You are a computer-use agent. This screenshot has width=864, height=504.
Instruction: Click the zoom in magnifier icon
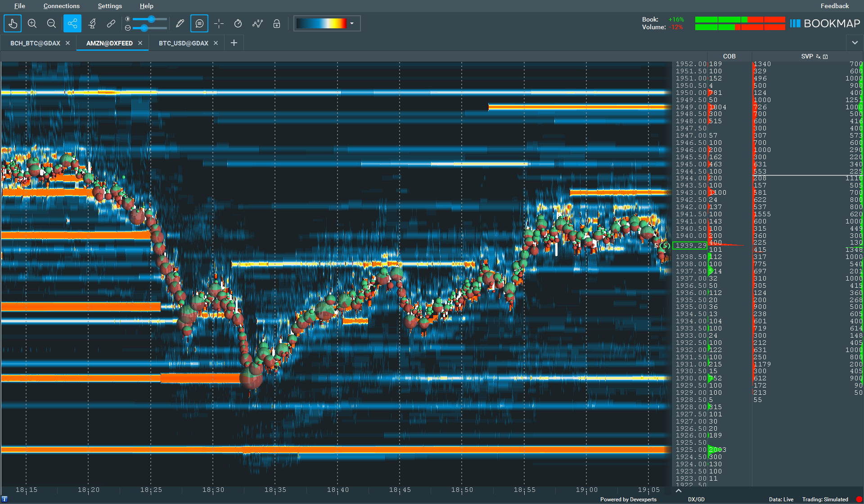[32, 23]
